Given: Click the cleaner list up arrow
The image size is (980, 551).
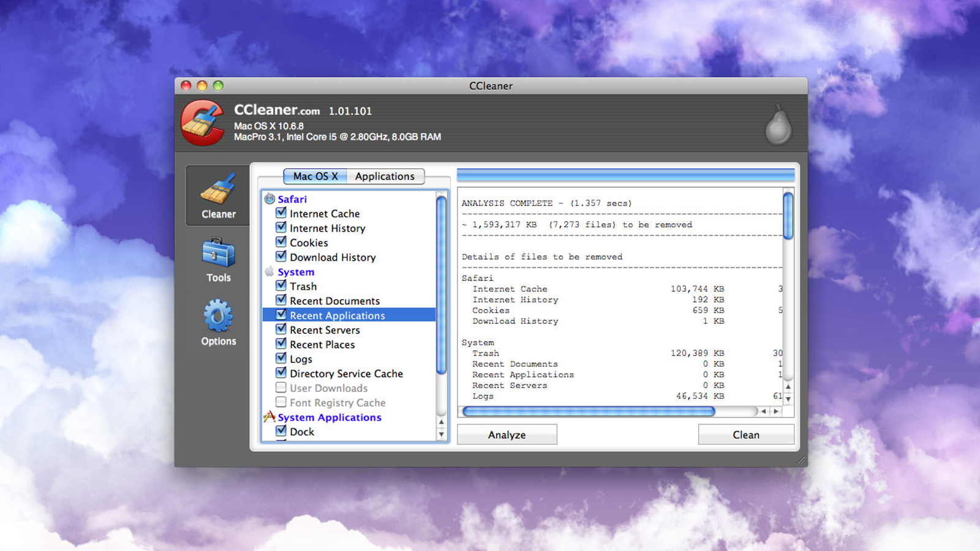Looking at the screenshot, I should 441,422.
